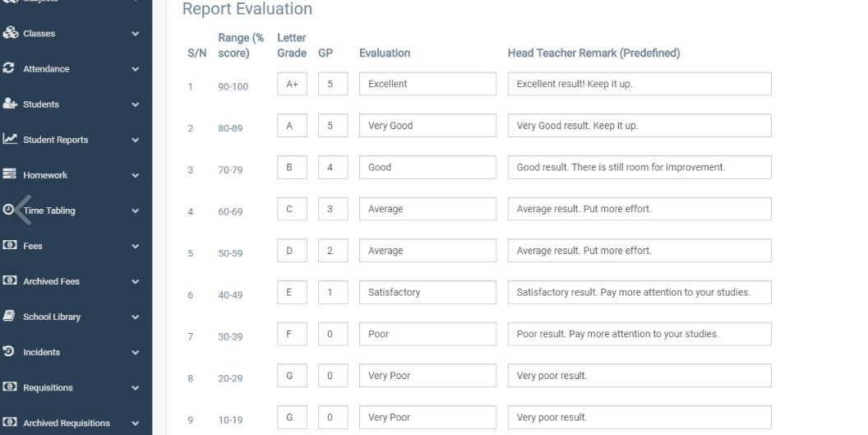Expand the Archived Fees chevron
The width and height of the screenshot is (868, 435).
click(x=135, y=281)
